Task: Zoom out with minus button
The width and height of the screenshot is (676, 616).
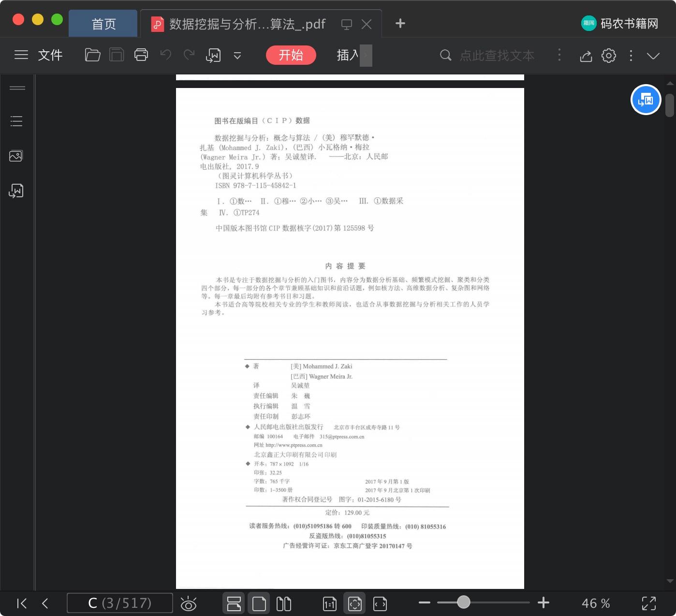Action: (x=425, y=602)
